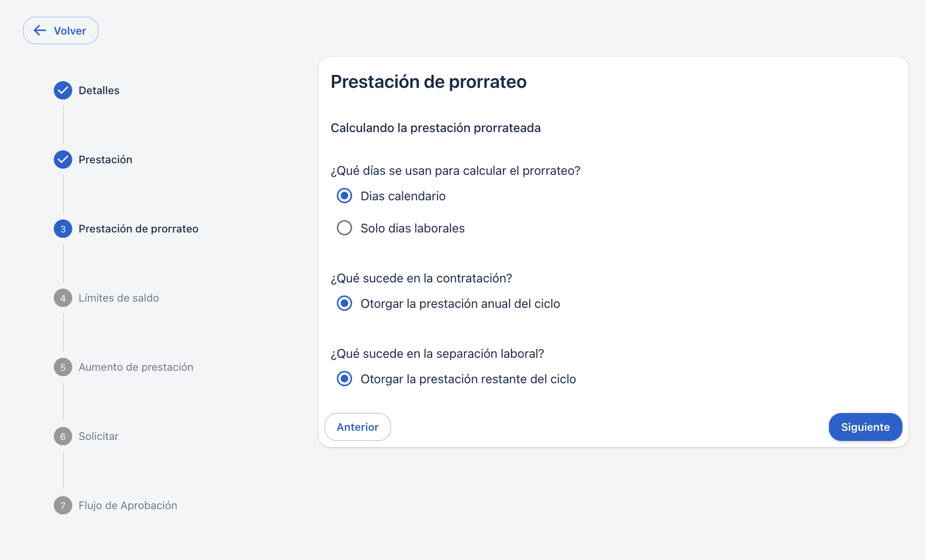
Task: Select the Dias calendario radio option
Action: (x=344, y=196)
